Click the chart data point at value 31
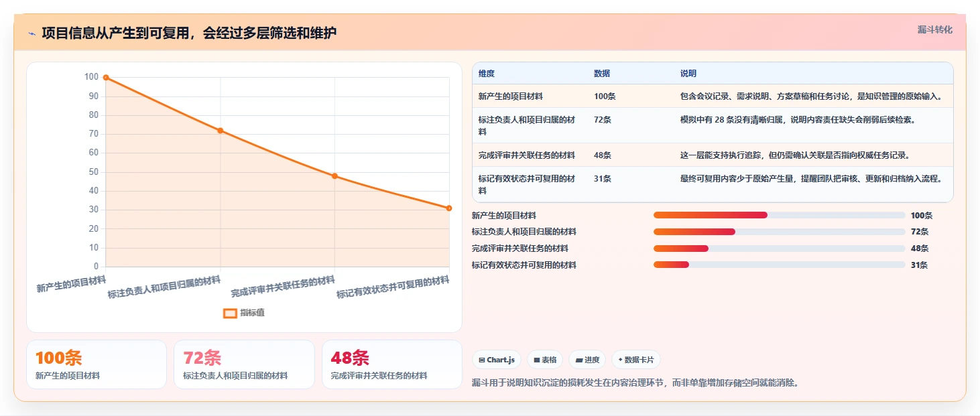This screenshot has height=416, width=980. 449,208
